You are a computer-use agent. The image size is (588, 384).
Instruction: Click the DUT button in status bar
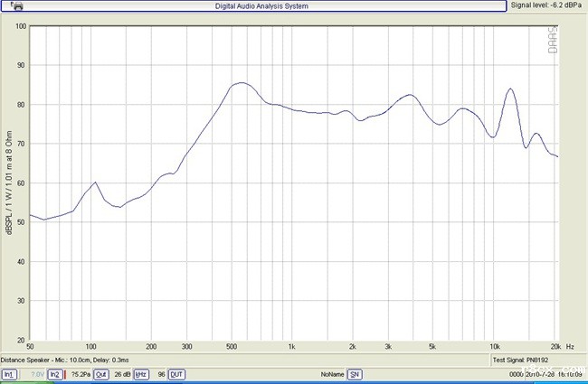[x=177, y=374]
